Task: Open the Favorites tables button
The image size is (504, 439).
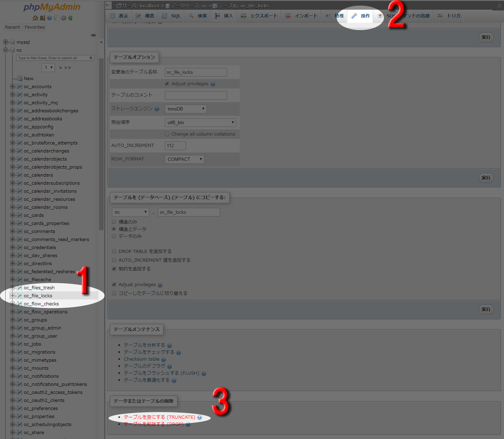Action: coord(35,27)
